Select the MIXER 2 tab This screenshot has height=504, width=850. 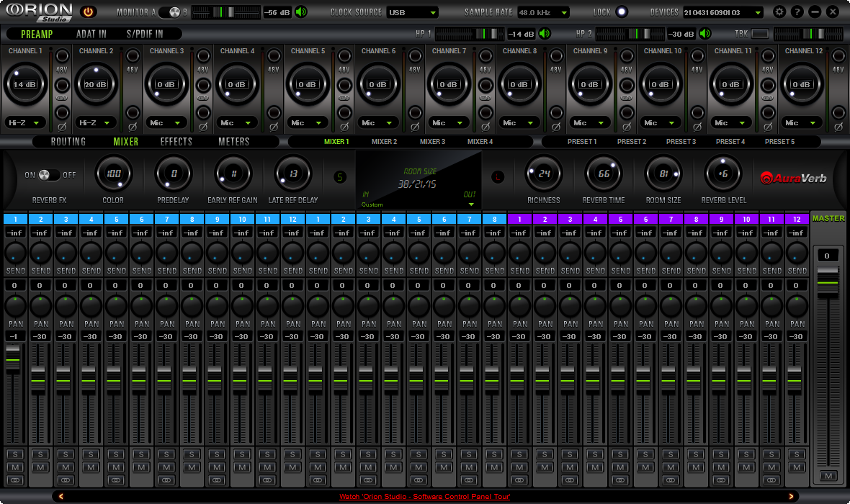(x=385, y=141)
